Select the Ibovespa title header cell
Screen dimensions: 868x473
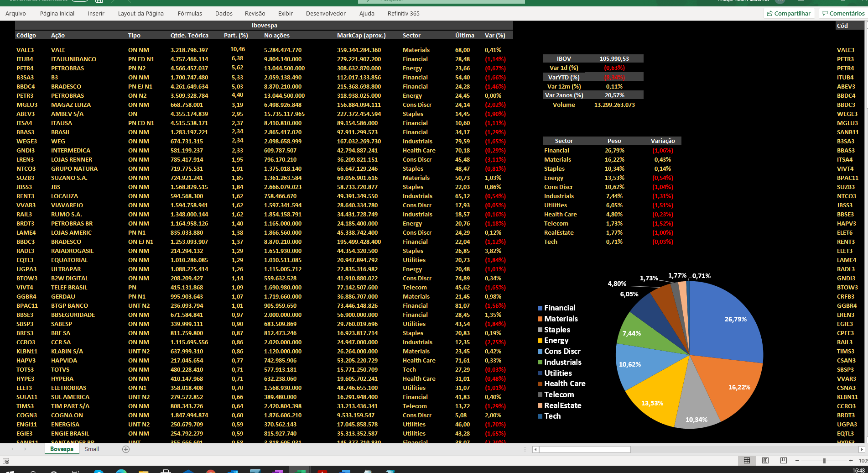(264, 26)
